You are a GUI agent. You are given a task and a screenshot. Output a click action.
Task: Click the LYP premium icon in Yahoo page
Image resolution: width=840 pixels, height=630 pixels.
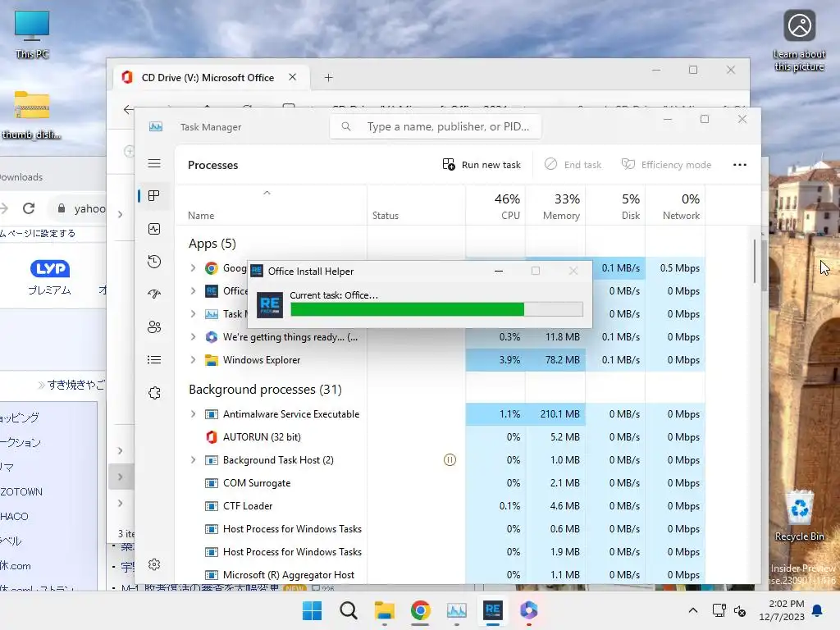[50, 268]
